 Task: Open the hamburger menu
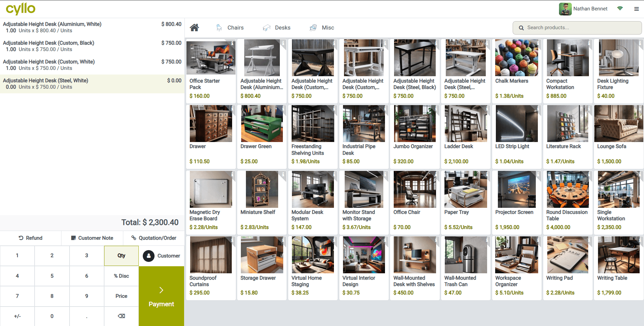(637, 9)
